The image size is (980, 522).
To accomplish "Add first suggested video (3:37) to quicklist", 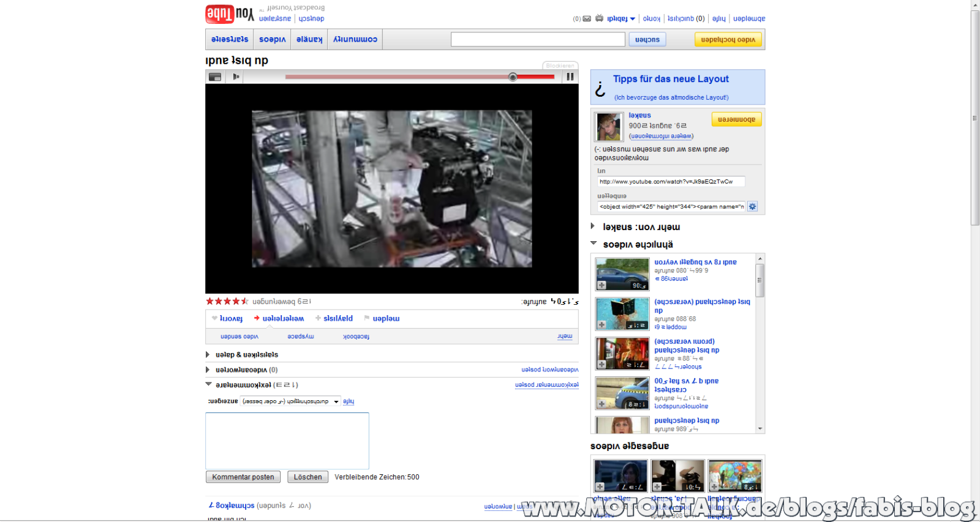I will point(600,487).
